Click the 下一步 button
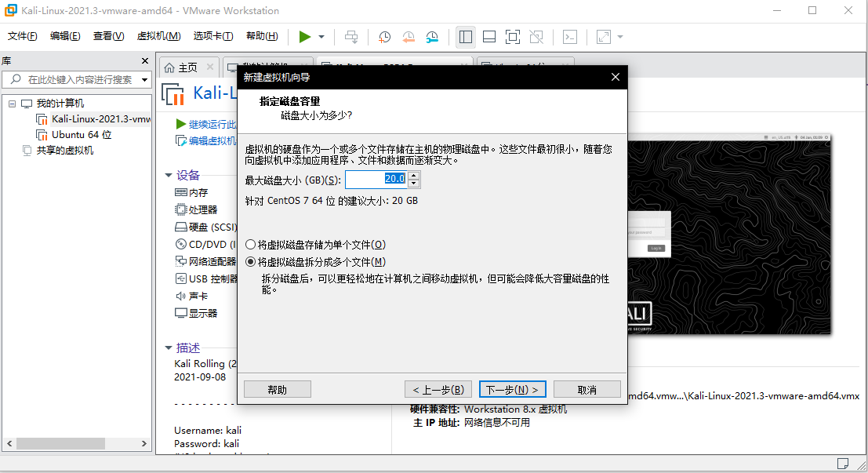This screenshot has width=868, height=473. click(x=512, y=389)
